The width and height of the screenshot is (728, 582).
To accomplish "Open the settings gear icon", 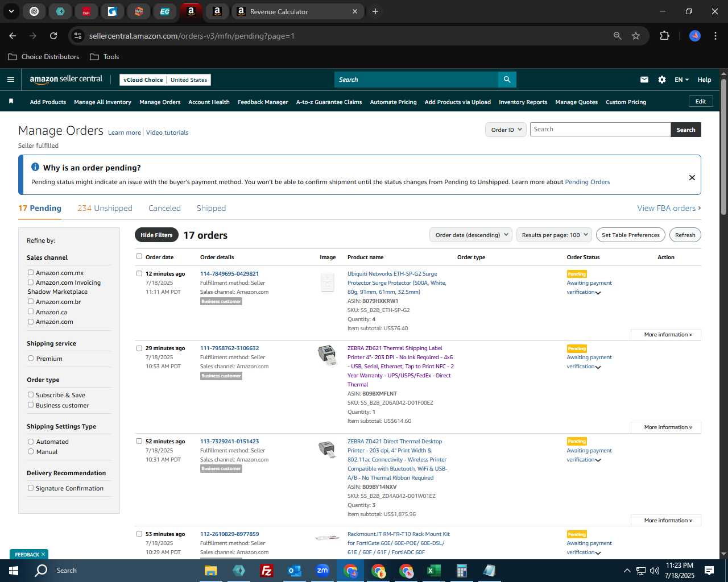I will click(x=662, y=80).
